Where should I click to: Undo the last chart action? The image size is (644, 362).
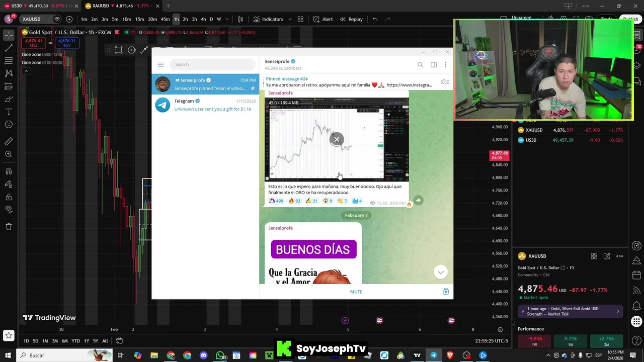coord(375,19)
